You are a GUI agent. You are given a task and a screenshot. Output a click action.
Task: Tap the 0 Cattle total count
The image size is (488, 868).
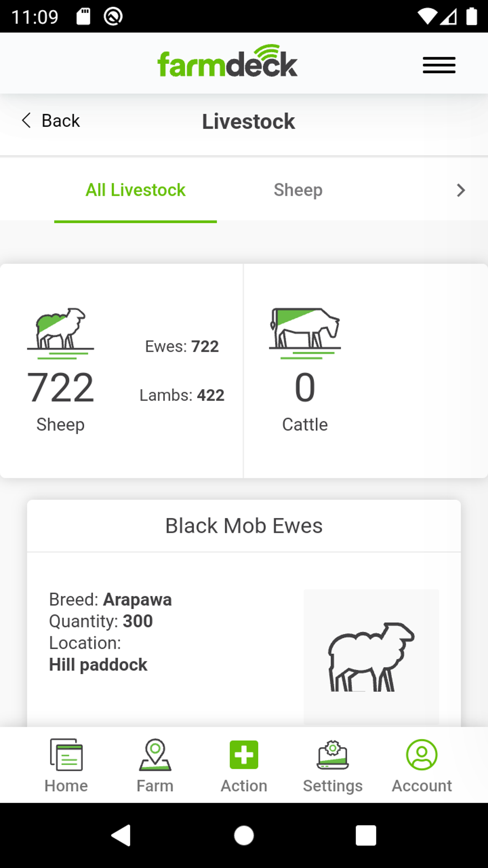pos(305,388)
